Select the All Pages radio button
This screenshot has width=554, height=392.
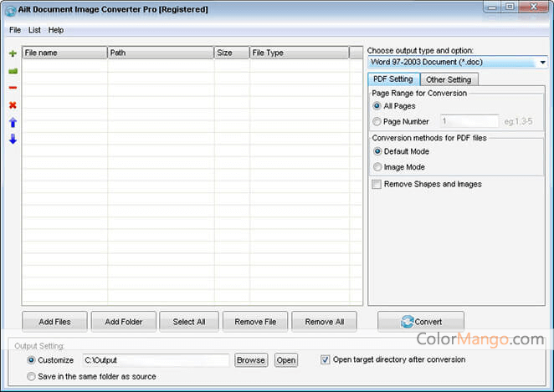pyautogui.click(x=377, y=106)
